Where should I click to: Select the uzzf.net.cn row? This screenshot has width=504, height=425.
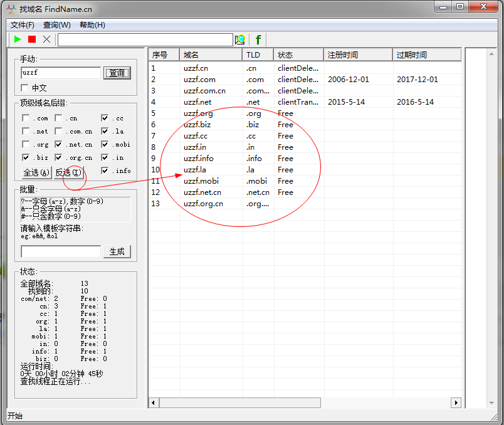coord(305,192)
